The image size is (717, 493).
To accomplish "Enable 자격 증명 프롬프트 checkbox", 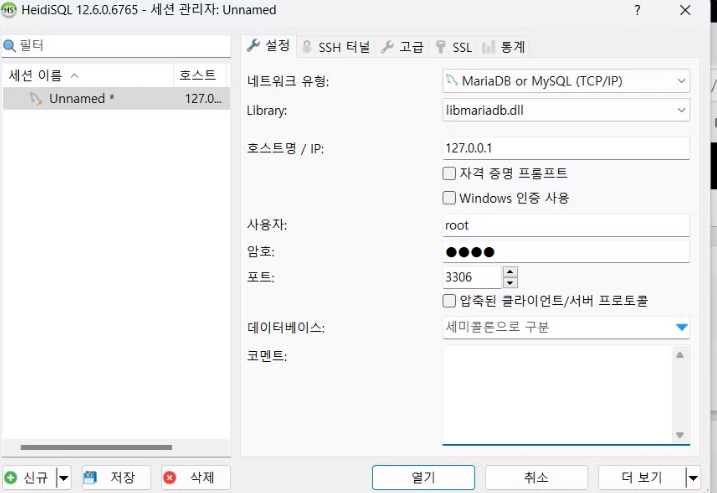I will (x=449, y=173).
